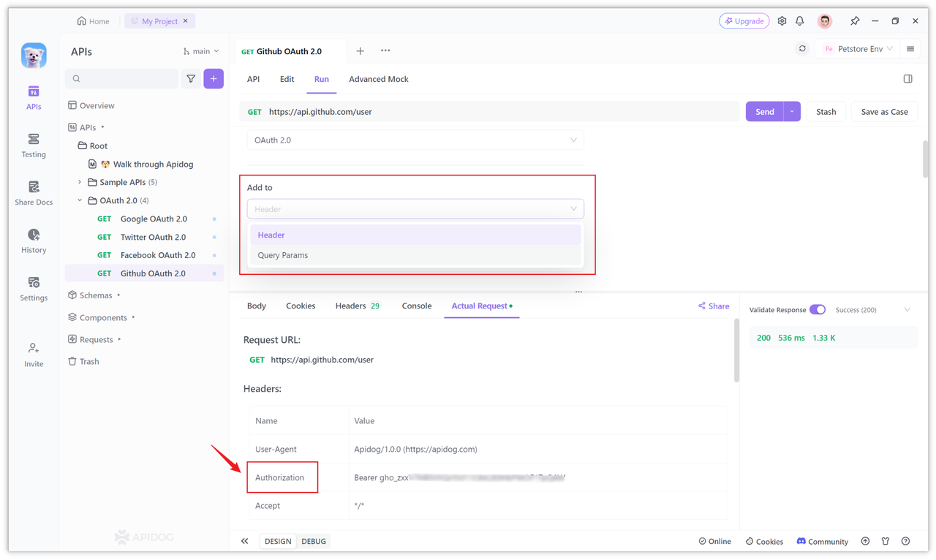Click the user avatar in title bar
The width and height of the screenshot is (936, 560).
click(825, 21)
